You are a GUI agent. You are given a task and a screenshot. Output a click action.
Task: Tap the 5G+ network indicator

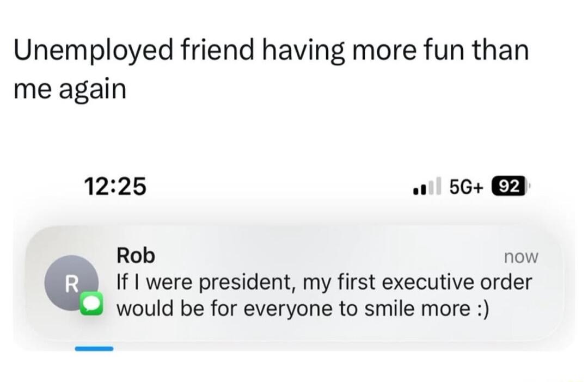pos(467,186)
